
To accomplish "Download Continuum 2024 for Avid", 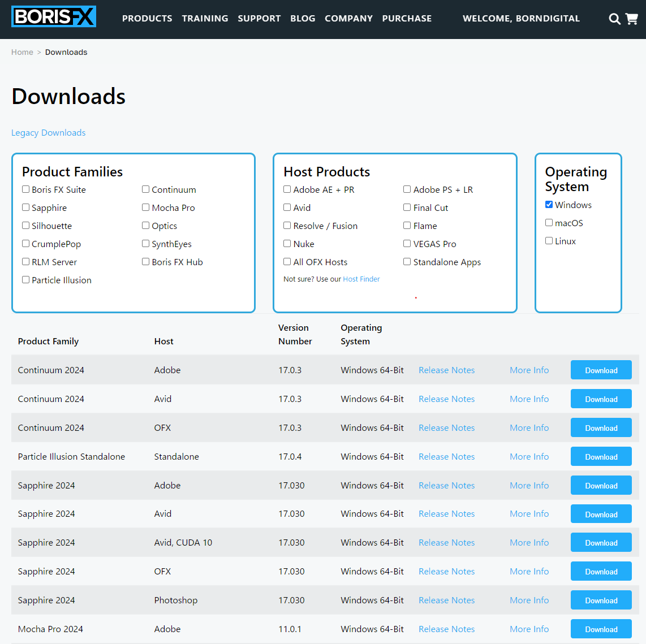I will pos(601,399).
